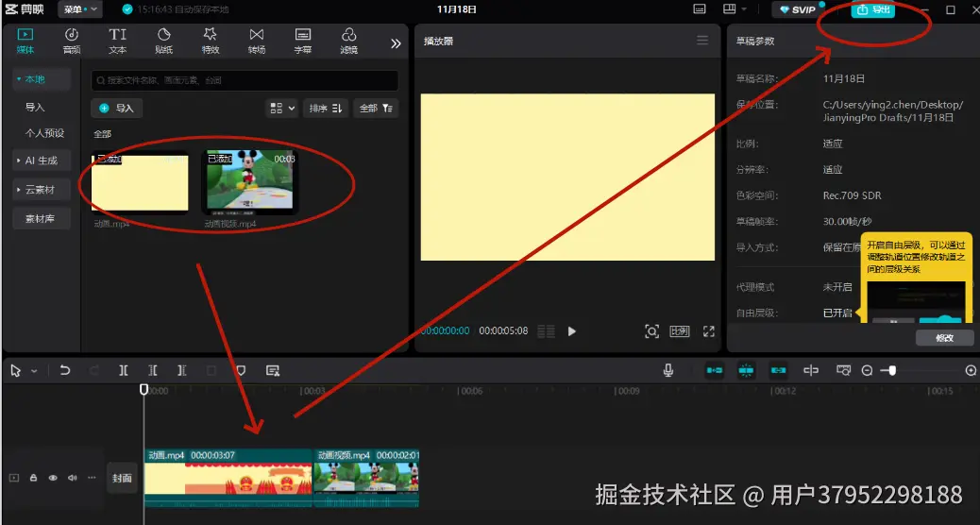Screen dimensions: 980x525
Task: Click the timeline global preview zoom icon
Action: [x=844, y=371]
